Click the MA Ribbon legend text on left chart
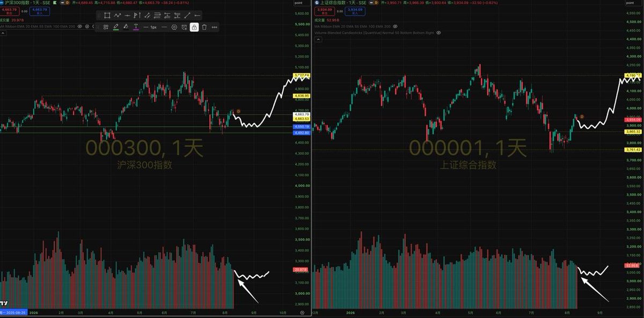This screenshot has height=318, width=644. click(38, 26)
